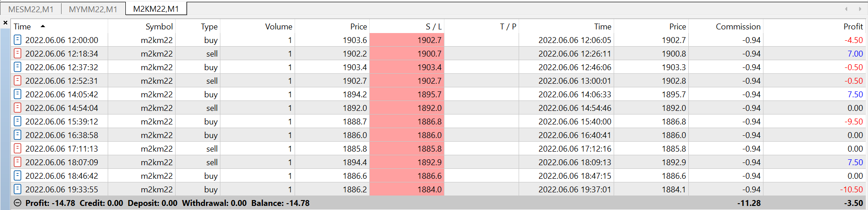The image size is (868, 210).
Task: Select the active M2KM22,M1 tab
Action: point(156,9)
